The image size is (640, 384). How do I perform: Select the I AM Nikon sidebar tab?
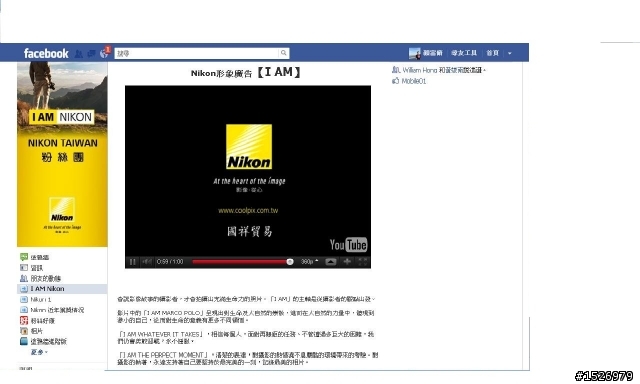click(62, 289)
